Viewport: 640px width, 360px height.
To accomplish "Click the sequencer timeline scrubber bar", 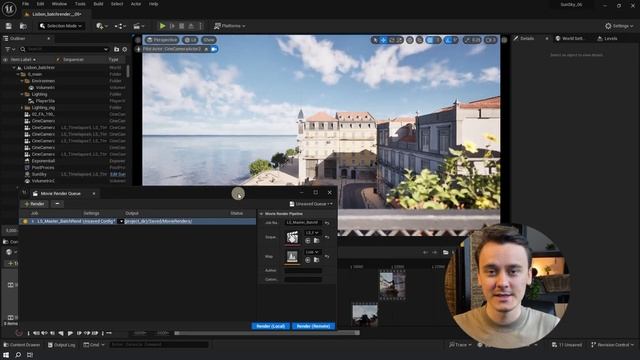I will pyautogui.click(x=267, y=333).
